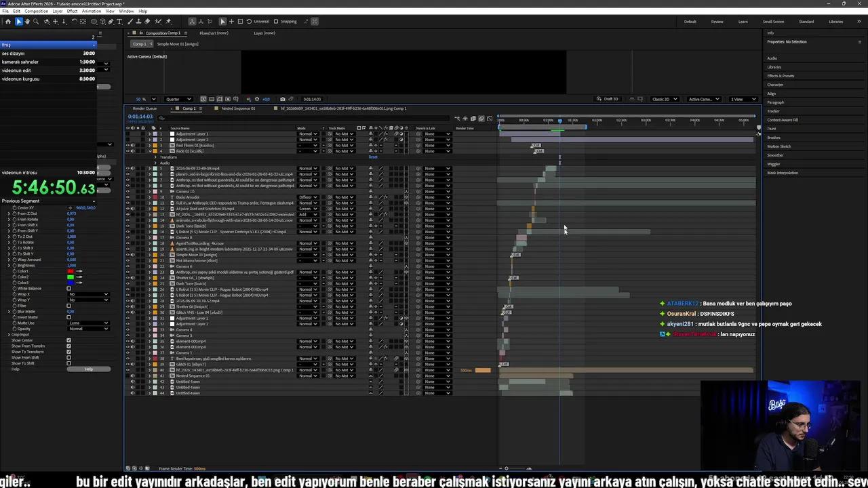The image size is (868, 488).
Task: Take a snapshot with the camera icon
Action: [283, 99]
